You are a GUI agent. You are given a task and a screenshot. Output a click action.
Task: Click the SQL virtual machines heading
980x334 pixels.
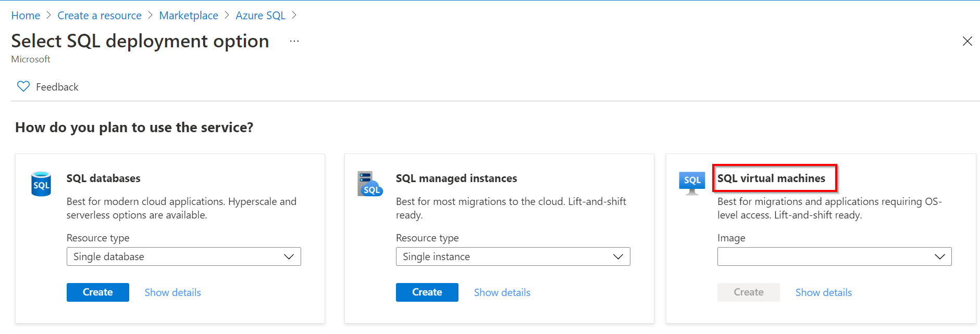772,178
